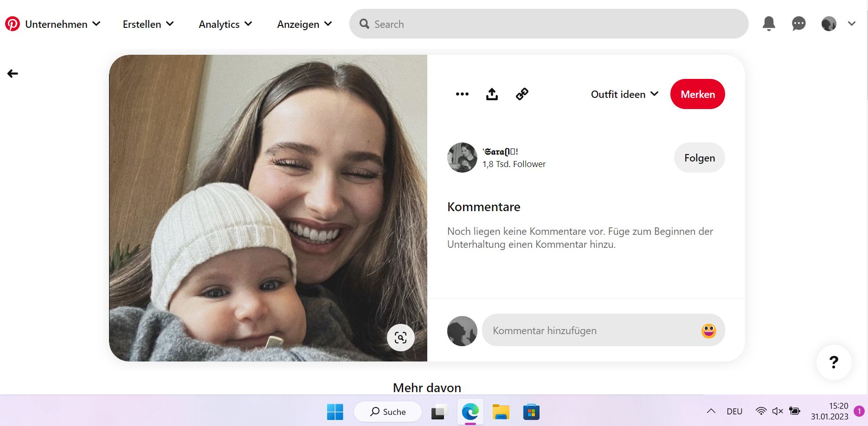Viewport: 868px width, 426px height.
Task: Open the notifications bell
Action: click(x=769, y=24)
